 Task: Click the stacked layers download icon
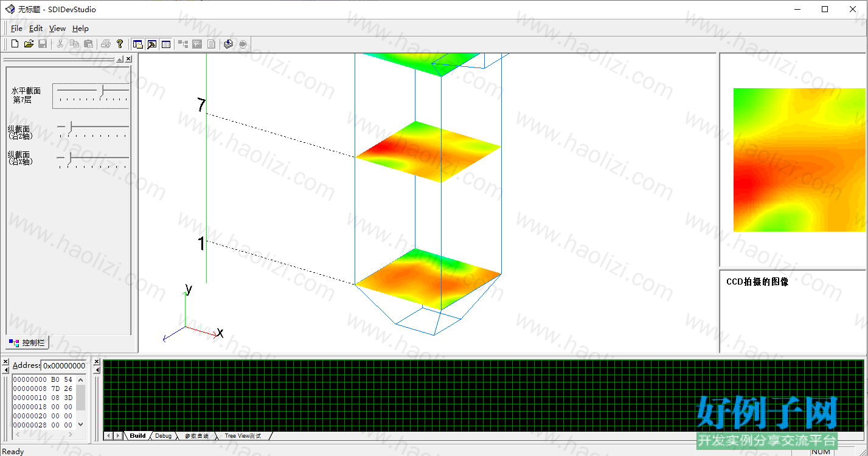[229, 44]
